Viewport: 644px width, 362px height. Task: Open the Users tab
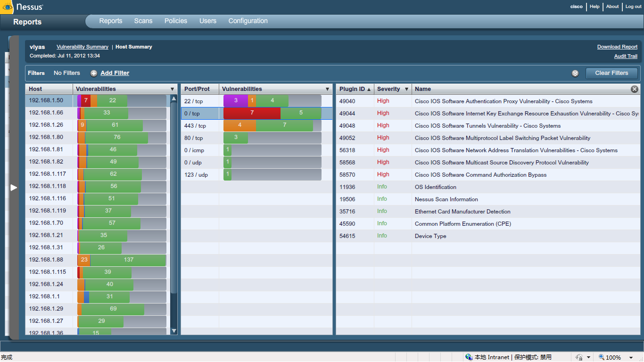point(208,21)
